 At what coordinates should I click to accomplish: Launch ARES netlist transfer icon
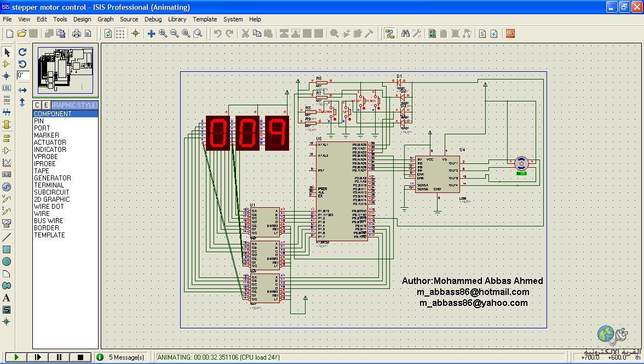510,34
